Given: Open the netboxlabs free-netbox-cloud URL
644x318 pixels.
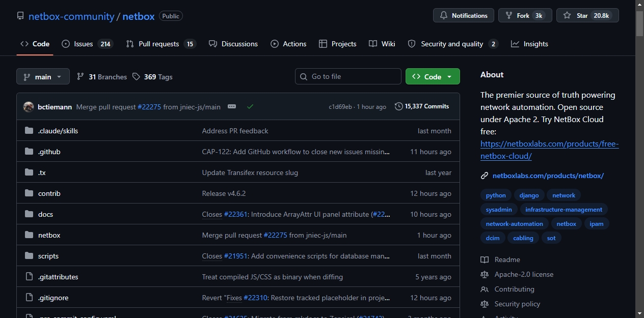Looking at the screenshot, I should [x=549, y=150].
